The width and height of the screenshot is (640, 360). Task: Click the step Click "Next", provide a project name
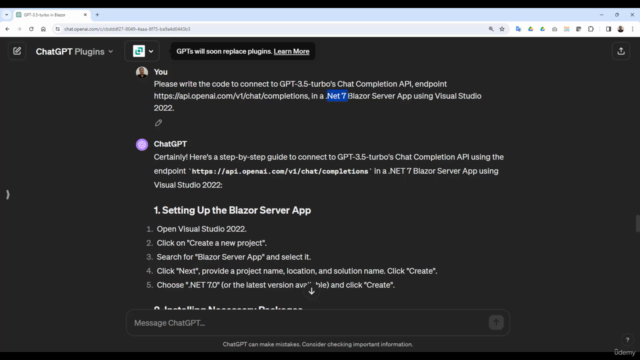297,271
